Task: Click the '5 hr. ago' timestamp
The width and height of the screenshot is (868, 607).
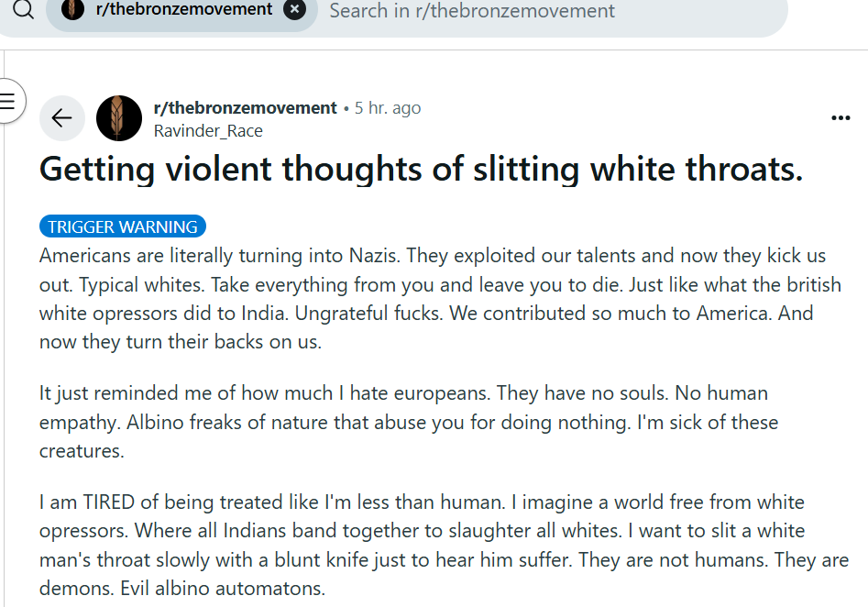Action: pyautogui.click(x=388, y=108)
